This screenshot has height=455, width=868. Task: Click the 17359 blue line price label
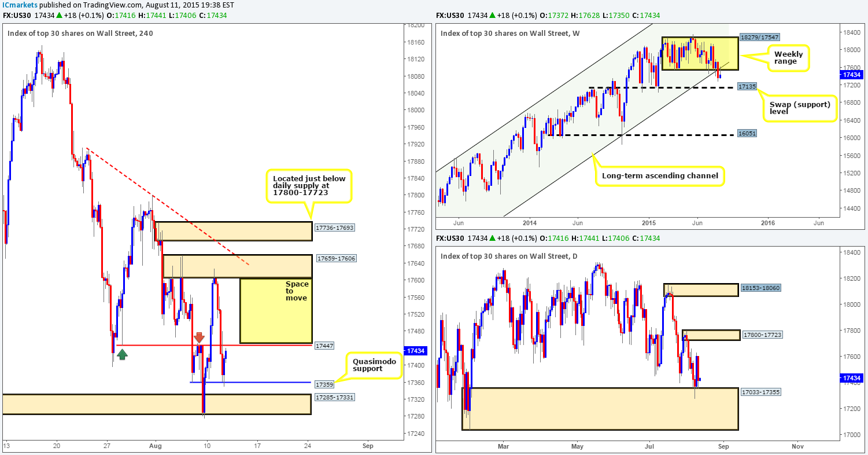[x=323, y=384]
